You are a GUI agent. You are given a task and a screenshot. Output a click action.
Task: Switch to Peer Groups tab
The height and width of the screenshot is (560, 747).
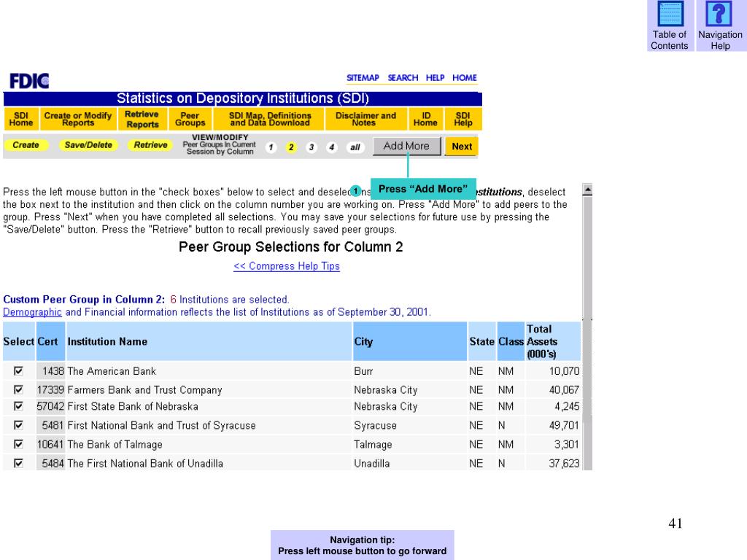[190, 119]
